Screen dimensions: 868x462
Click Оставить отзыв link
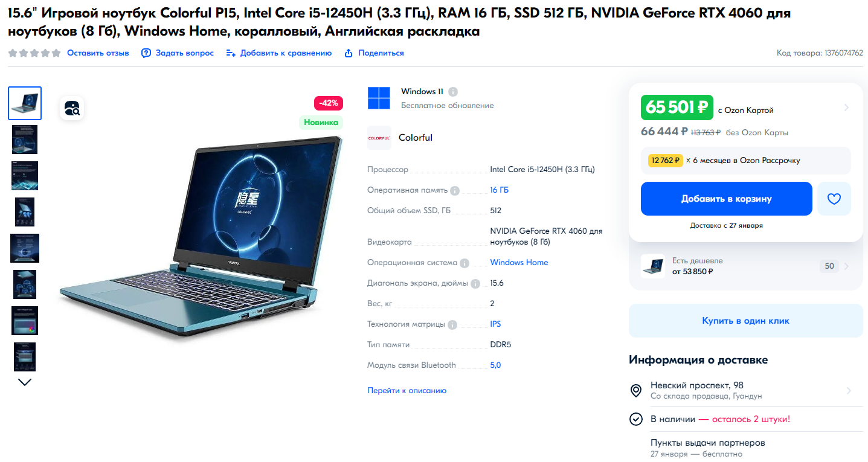tap(98, 53)
